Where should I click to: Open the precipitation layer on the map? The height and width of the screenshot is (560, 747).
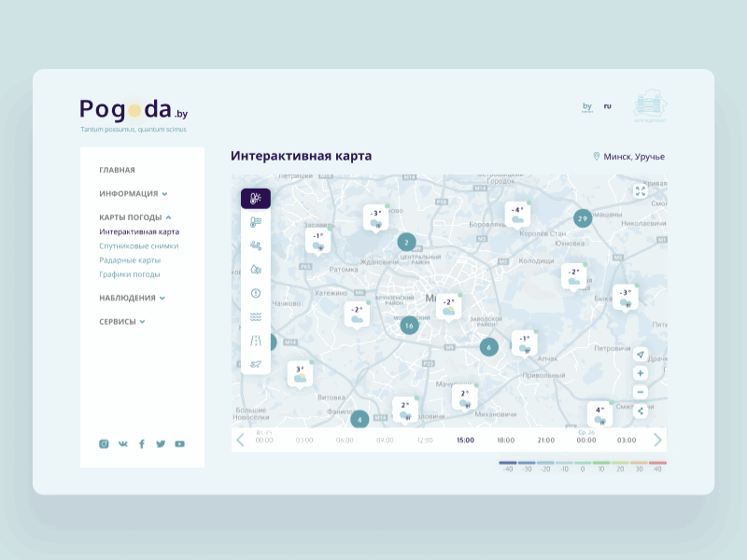point(254,269)
